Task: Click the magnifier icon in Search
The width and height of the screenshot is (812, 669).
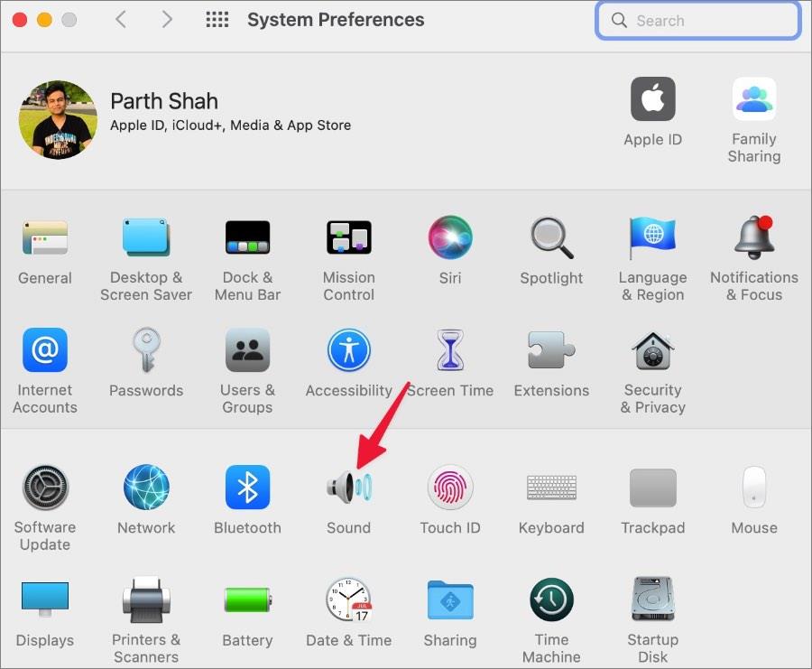Action: pos(619,20)
